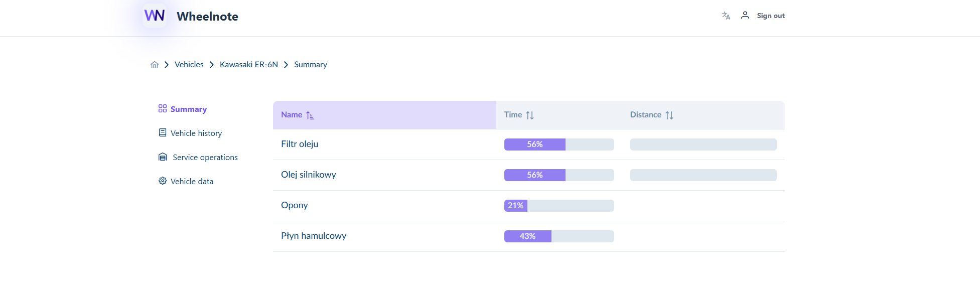This screenshot has width=980, height=290.
Task: Click the Summary grid icon in sidebar
Action: pyautogui.click(x=163, y=108)
